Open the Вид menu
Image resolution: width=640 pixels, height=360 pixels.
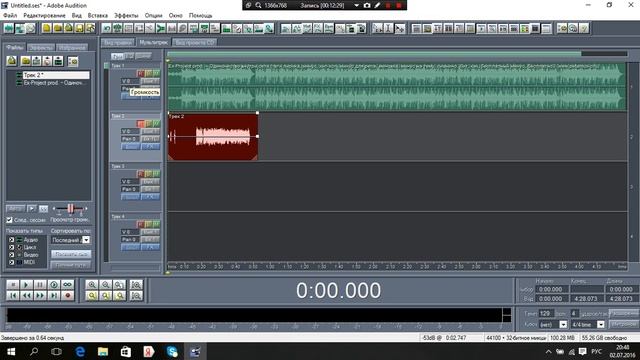click(77, 15)
